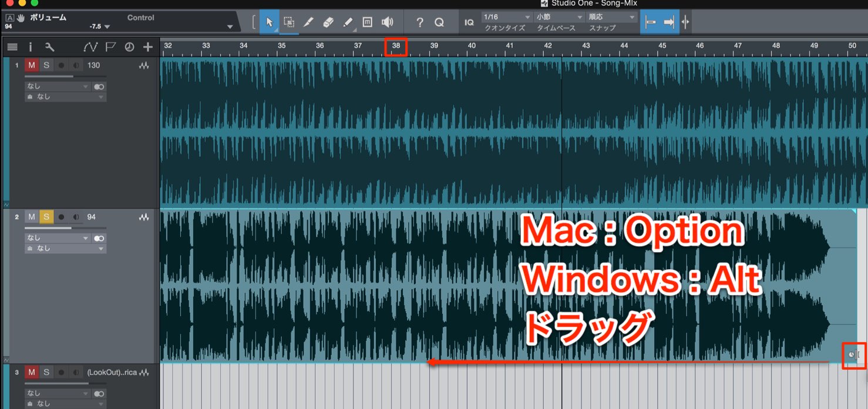Open the 順応 snap dropdown
The width and height of the screenshot is (868, 409).
point(612,17)
